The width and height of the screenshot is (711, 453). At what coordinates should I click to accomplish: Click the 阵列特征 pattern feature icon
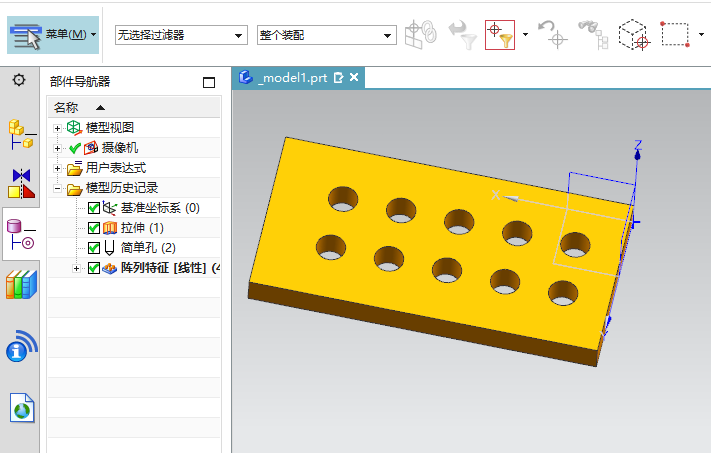[x=109, y=268]
